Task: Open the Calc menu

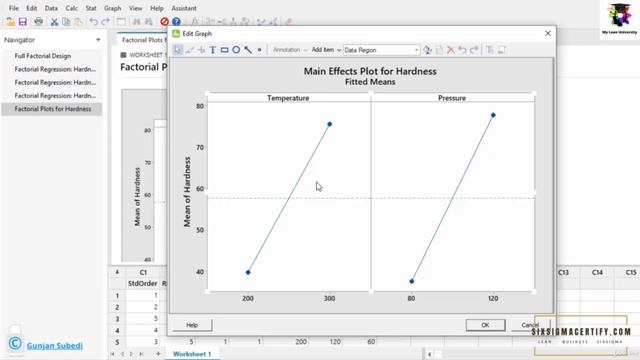Action: pos(71,8)
